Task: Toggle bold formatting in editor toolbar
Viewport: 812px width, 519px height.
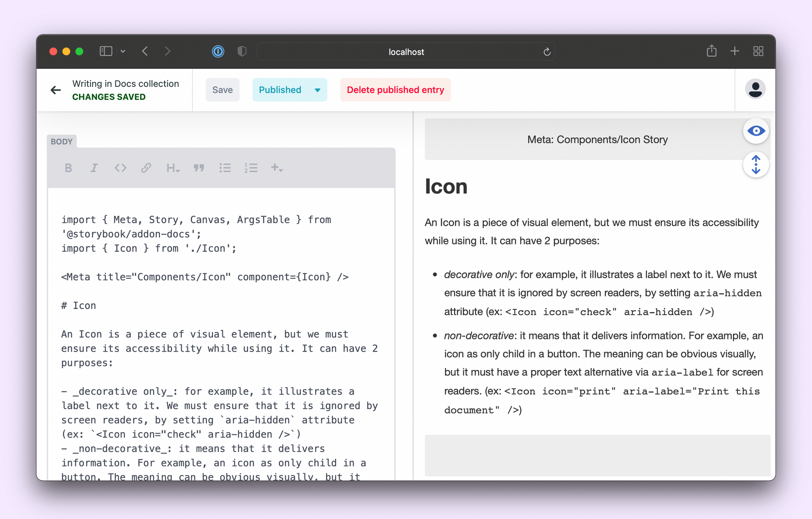Action: [x=68, y=168]
